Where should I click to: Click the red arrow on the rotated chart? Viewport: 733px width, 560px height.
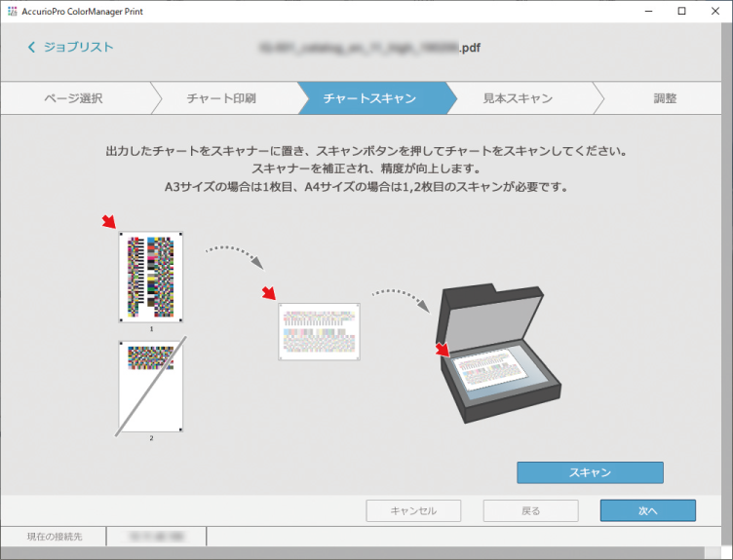pos(269,293)
